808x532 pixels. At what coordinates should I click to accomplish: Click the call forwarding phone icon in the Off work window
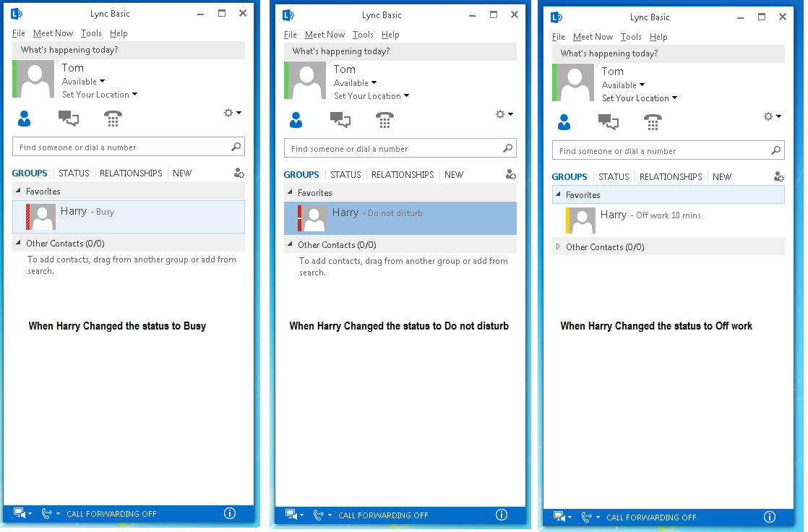[587, 517]
